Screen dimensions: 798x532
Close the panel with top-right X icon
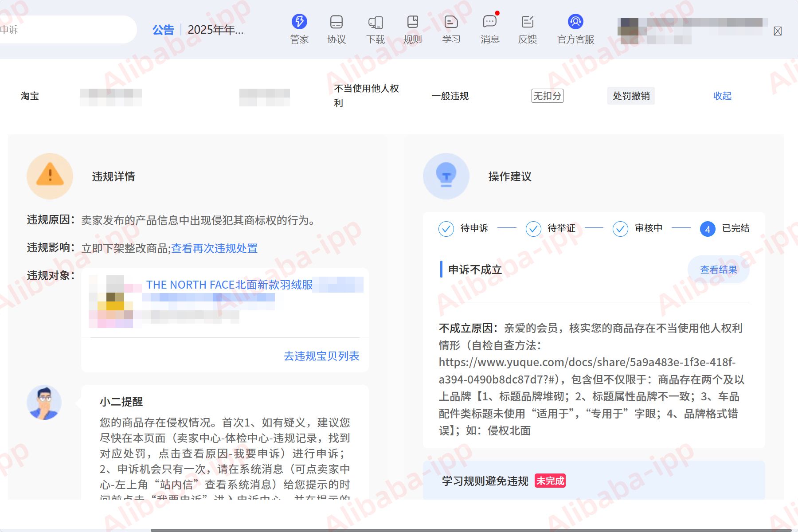pyautogui.click(x=778, y=31)
